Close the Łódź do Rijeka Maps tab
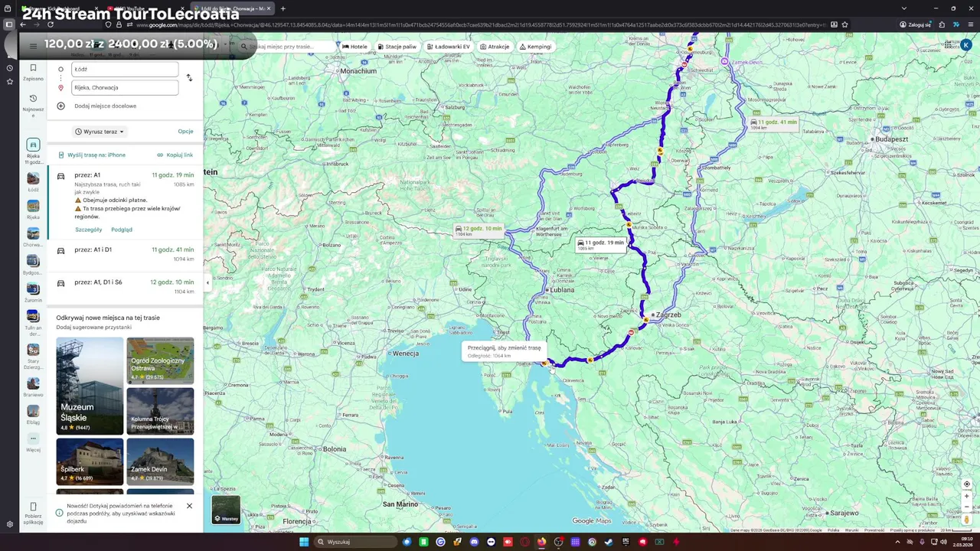Image resolution: width=980 pixels, height=551 pixels. point(269,8)
